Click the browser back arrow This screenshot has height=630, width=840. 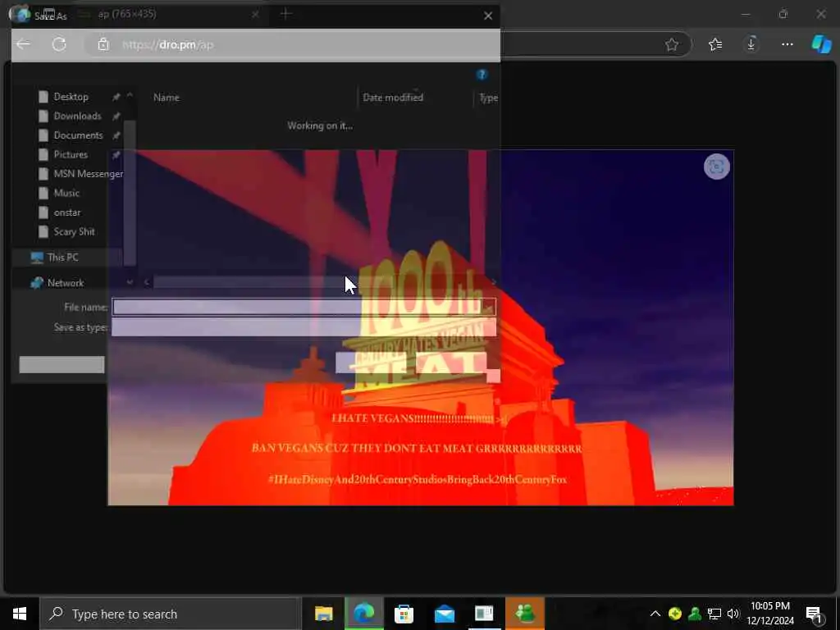pyautogui.click(x=24, y=44)
